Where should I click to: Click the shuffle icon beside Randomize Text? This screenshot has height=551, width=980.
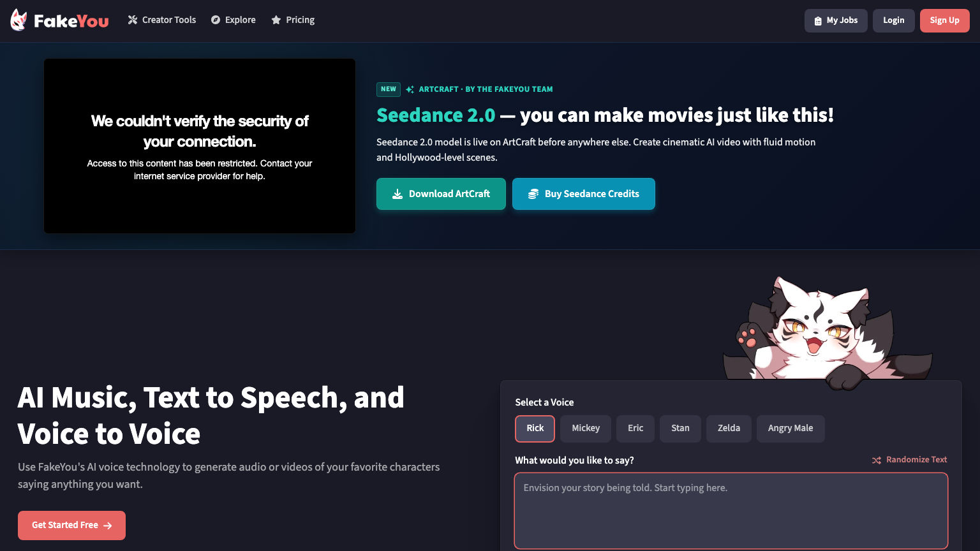pyautogui.click(x=877, y=460)
